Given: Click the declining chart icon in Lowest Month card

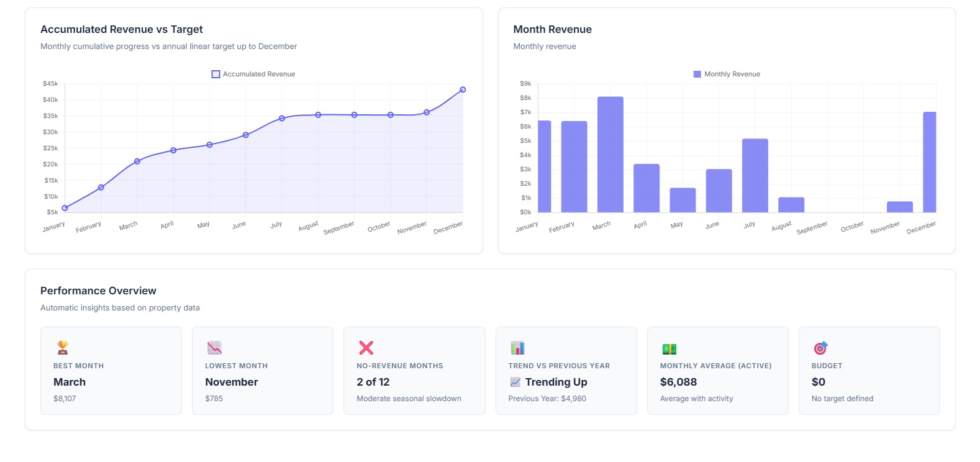Looking at the screenshot, I should (214, 348).
